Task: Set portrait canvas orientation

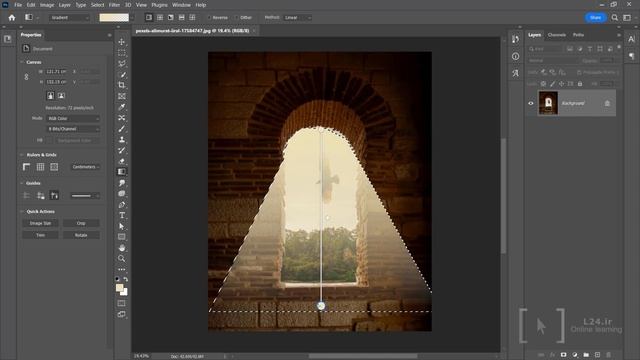Action: (x=50, y=96)
